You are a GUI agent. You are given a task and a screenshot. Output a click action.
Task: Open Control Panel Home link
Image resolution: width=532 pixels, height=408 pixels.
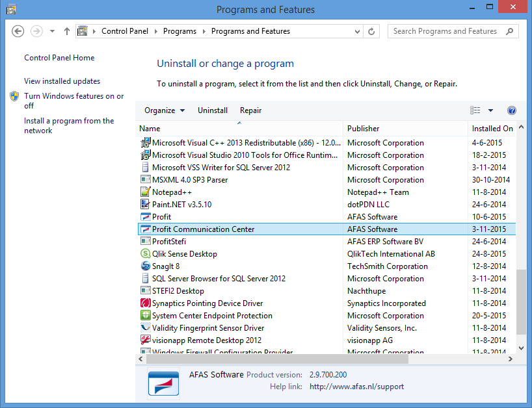pyautogui.click(x=59, y=58)
